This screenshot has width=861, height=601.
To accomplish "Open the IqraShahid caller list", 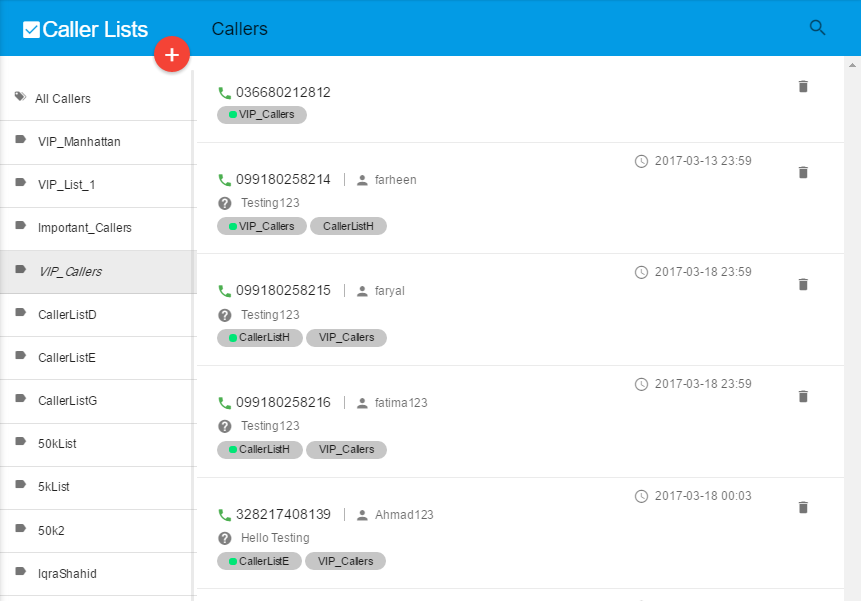I will [x=98, y=574].
